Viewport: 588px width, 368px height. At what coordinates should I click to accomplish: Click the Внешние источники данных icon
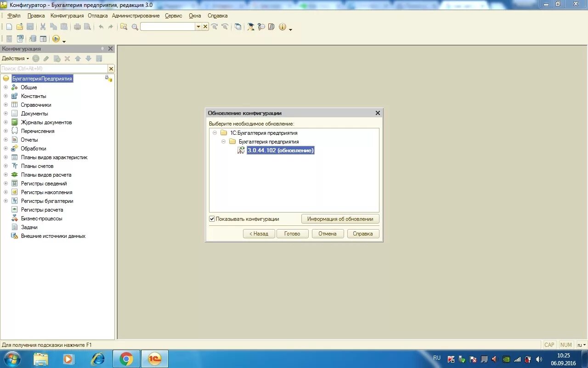[x=14, y=236]
